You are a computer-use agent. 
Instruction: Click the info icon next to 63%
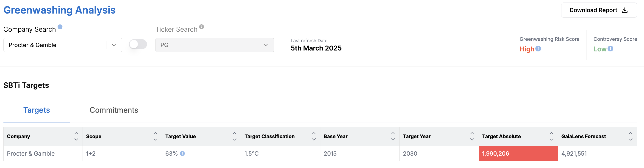pyautogui.click(x=182, y=154)
